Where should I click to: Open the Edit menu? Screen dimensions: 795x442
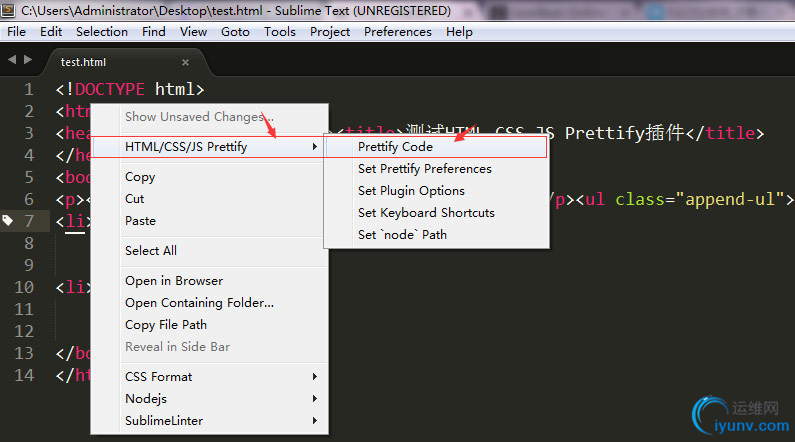tap(51, 32)
